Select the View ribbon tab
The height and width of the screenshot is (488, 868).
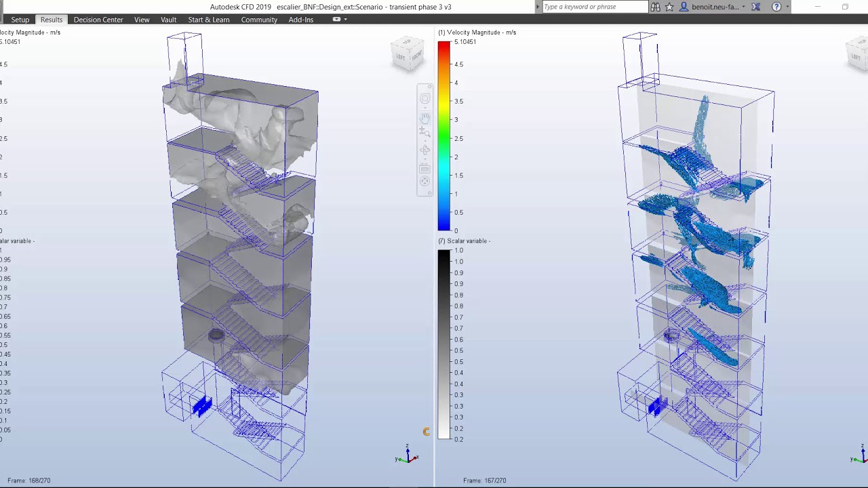pyautogui.click(x=142, y=20)
